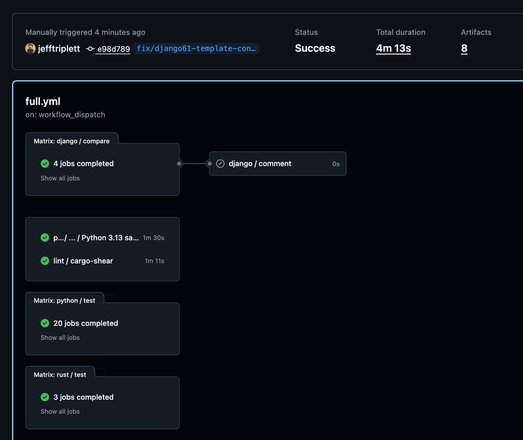This screenshot has height=440, width=523.
Task: Click skipped icon on django / comment
Action: point(220,163)
